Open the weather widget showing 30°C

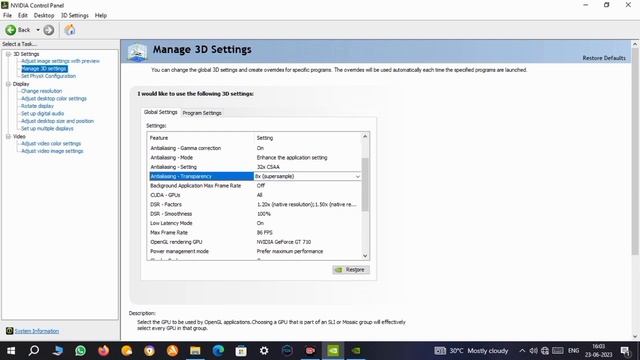tap(471, 351)
